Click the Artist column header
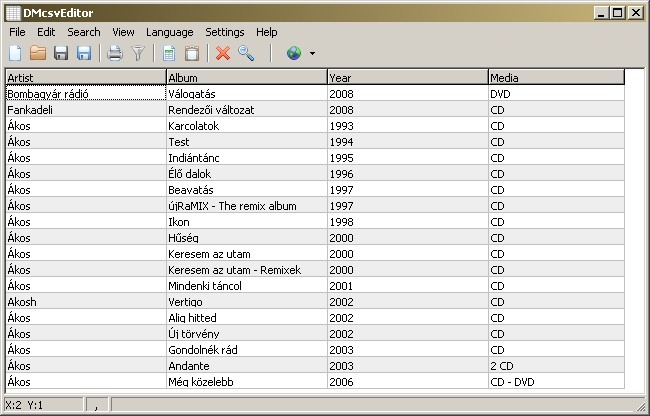Image resolution: width=650 pixels, height=416 pixels. tap(85, 77)
